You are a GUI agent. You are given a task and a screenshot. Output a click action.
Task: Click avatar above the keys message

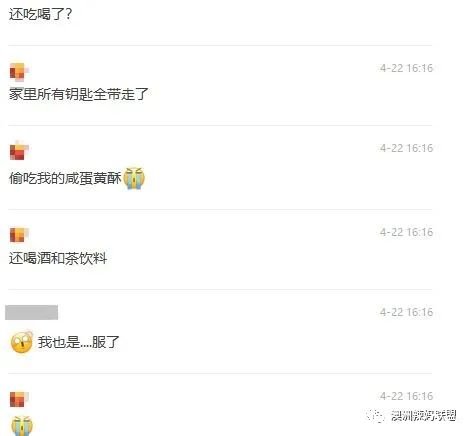tap(18, 72)
